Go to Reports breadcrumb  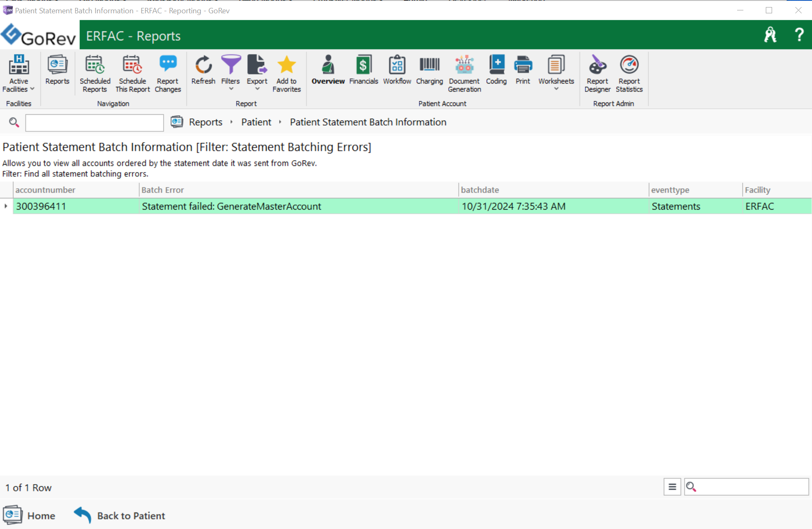(x=205, y=122)
